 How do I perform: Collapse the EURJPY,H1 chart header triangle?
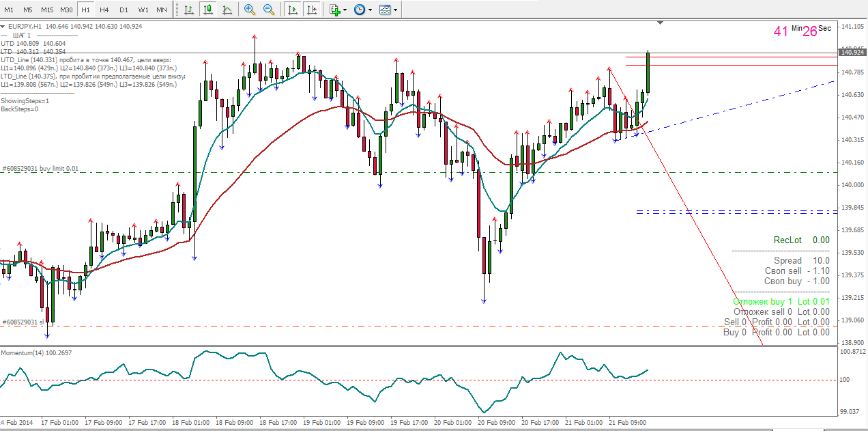[3, 26]
